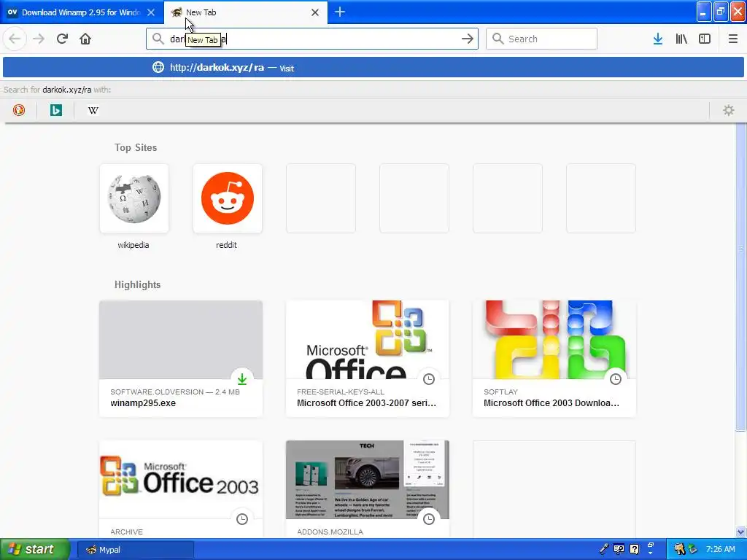747x560 pixels.
Task: Focus the Search box
Action: coord(541,39)
